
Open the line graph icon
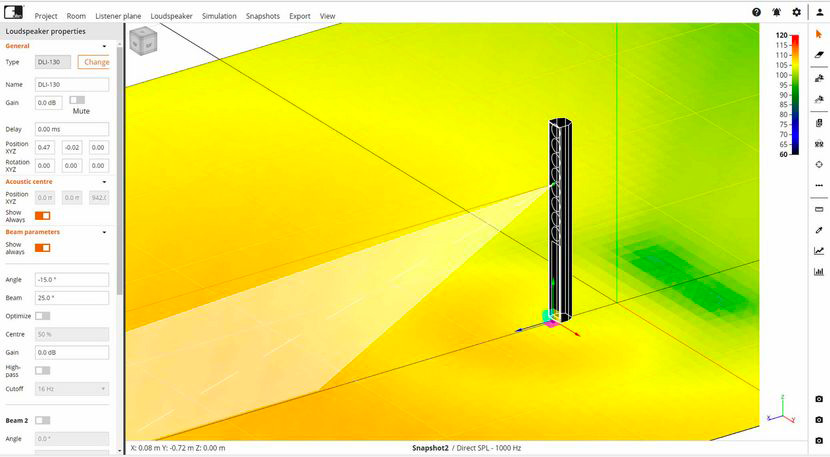point(819,250)
